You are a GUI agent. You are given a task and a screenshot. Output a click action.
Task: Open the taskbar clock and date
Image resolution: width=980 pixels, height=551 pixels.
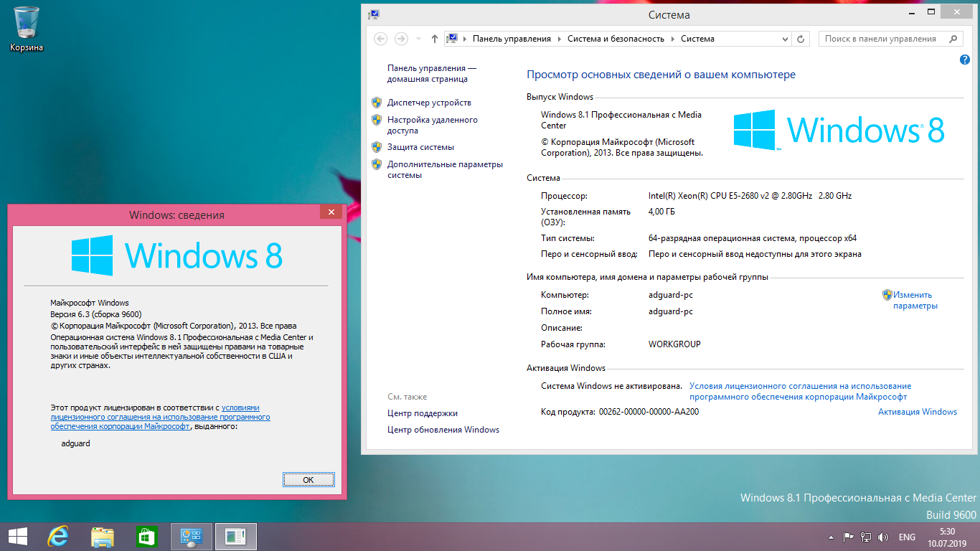[x=948, y=537]
